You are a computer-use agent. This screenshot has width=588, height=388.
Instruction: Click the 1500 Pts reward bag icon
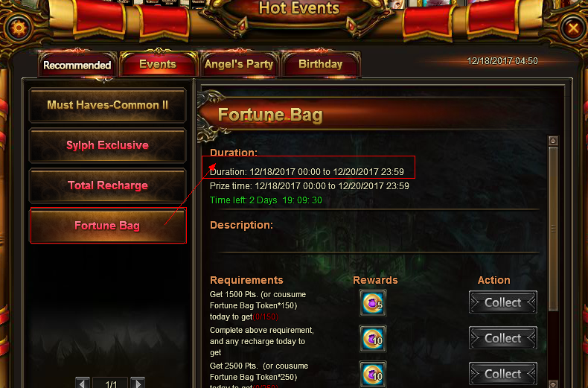coord(372,303)
